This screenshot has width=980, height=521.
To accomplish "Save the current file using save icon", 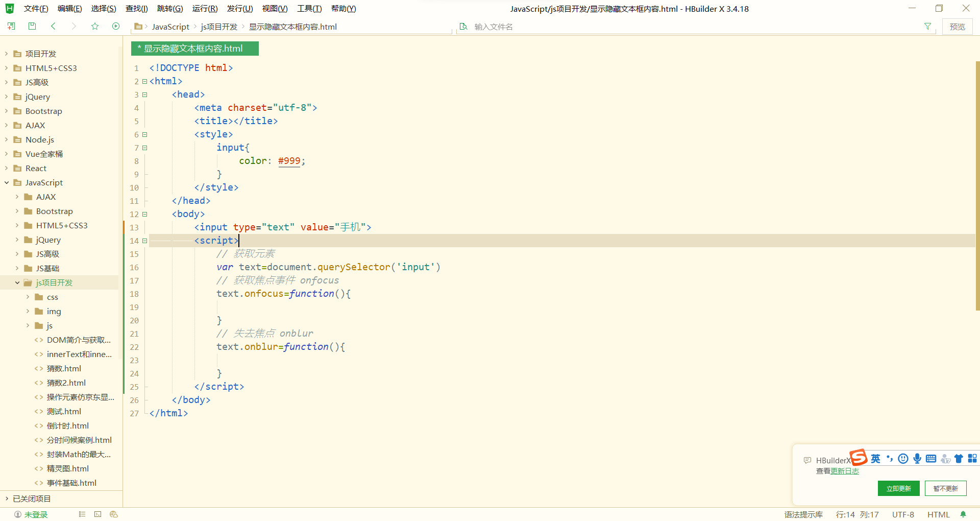I will (x=32, y=26).
